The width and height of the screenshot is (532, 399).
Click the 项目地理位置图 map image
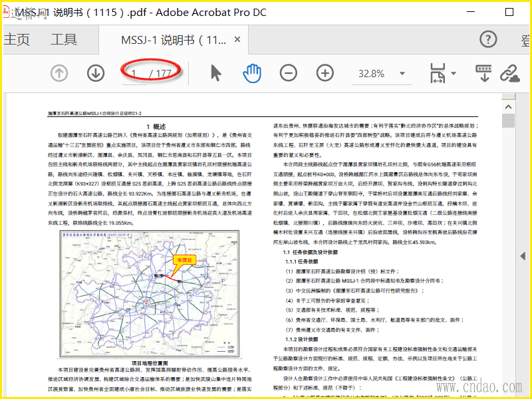click(150, 293)
